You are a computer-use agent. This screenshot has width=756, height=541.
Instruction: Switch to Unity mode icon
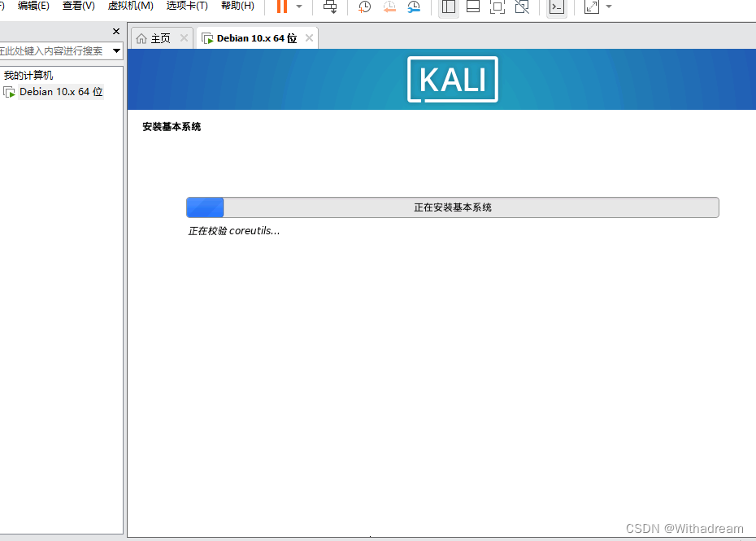point(522,7)
